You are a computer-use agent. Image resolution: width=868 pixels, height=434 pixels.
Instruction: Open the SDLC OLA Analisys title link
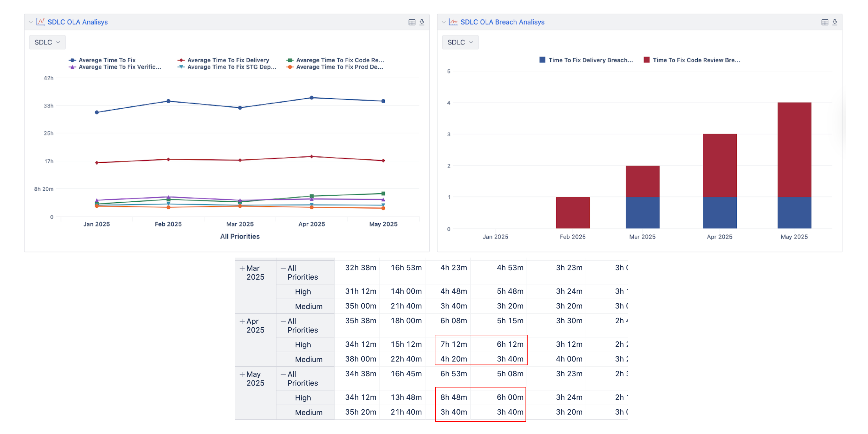[x=78, y=22]
